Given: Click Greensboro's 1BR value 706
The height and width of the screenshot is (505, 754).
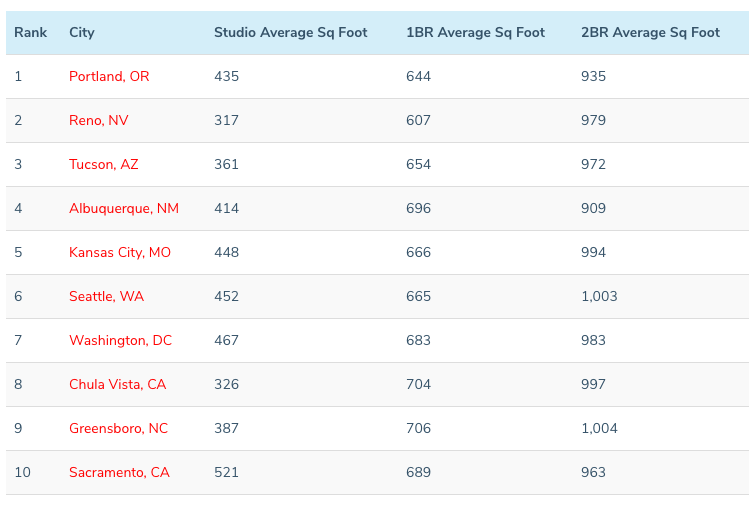Looking at the screenshot, I should 418,429.
